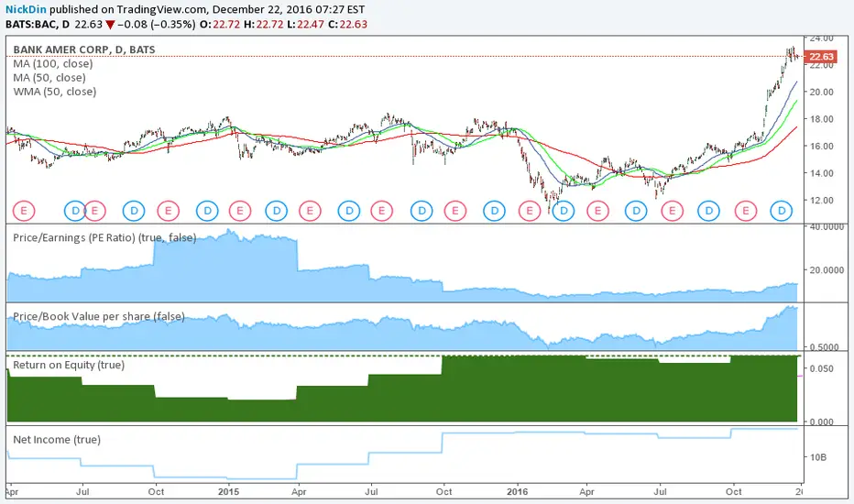
Task: Click the dividend D marker for June 2016
Action: point(636,211)
